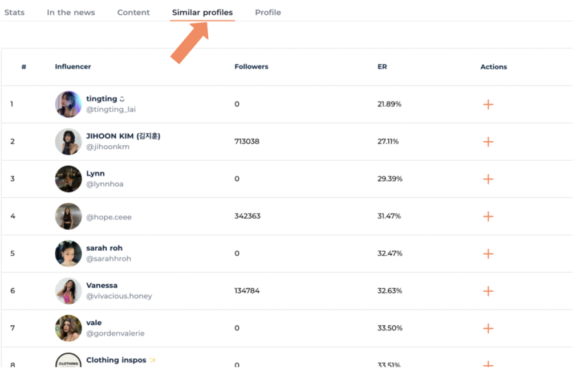Open tingting's profile picture
The height and width of the screenshot is (392, 584).
click(x=68, y=104)
